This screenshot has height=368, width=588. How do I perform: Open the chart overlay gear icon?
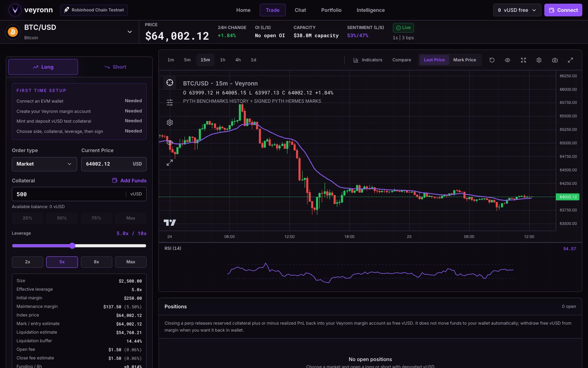click(170, 123)
